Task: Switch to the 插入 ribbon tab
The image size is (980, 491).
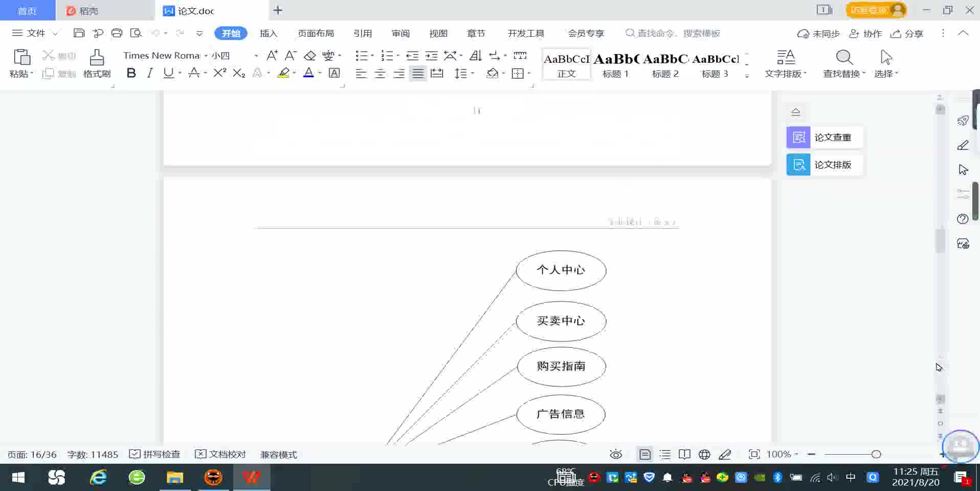Action: click(x=268, y=33)
